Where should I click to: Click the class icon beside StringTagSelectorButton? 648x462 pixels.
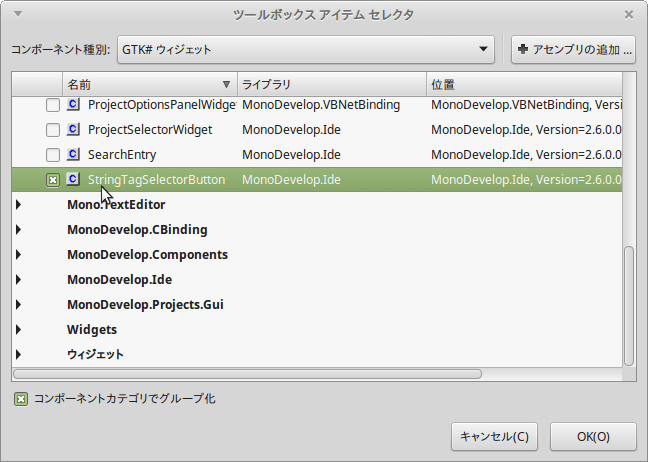[x=73, y=179]
